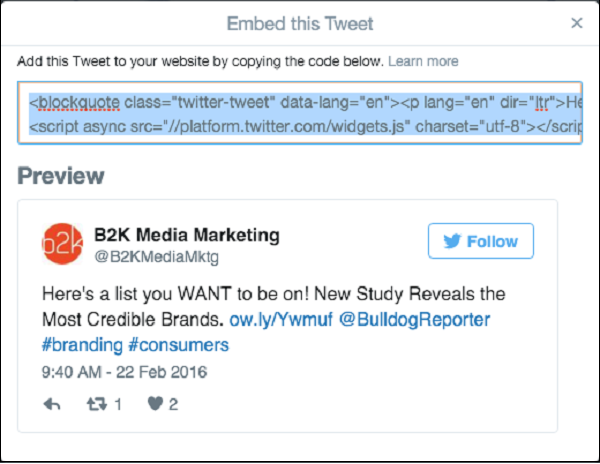The height and width of the screenshot is (464, 600).
Task: Click the 9:40 AM - 22 Feb 2016 timestamp
Action: coord(124,372)
